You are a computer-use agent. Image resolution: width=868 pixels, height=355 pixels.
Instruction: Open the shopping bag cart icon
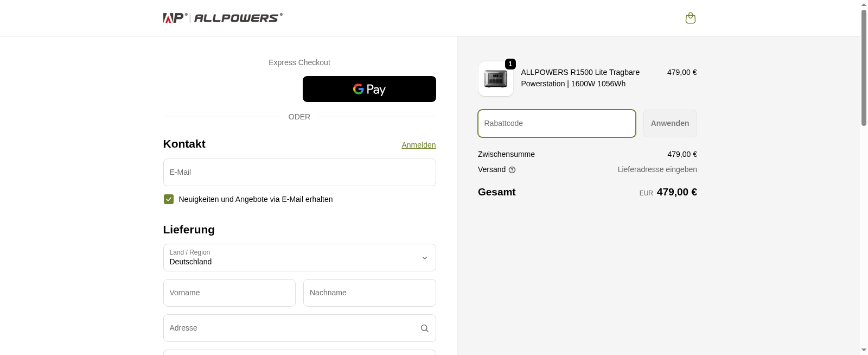pos(691,18)
